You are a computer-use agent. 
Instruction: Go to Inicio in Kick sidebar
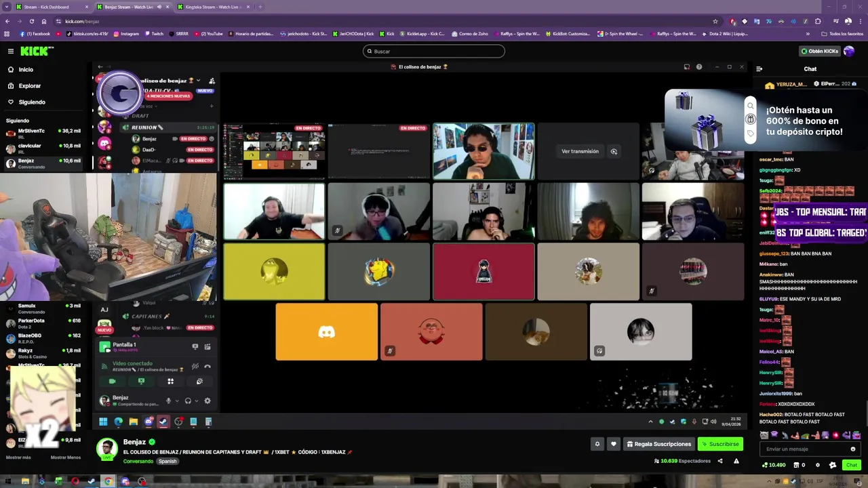pyautogui.click(x=26, y=70)
